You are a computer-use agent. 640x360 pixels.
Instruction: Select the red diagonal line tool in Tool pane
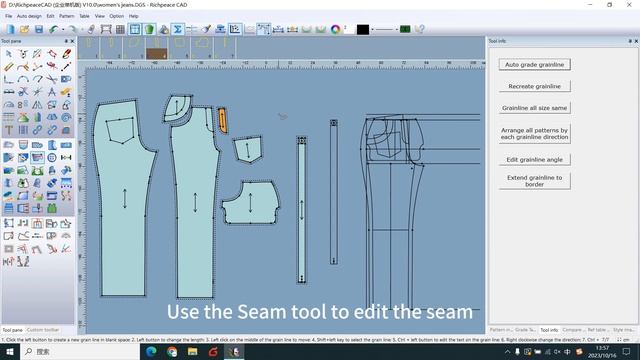tap(67, 67)
